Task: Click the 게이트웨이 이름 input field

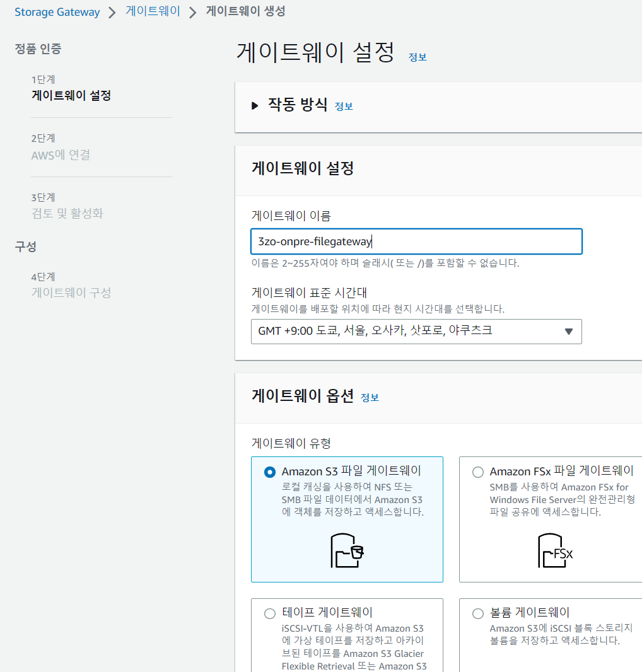Action: 416,241
